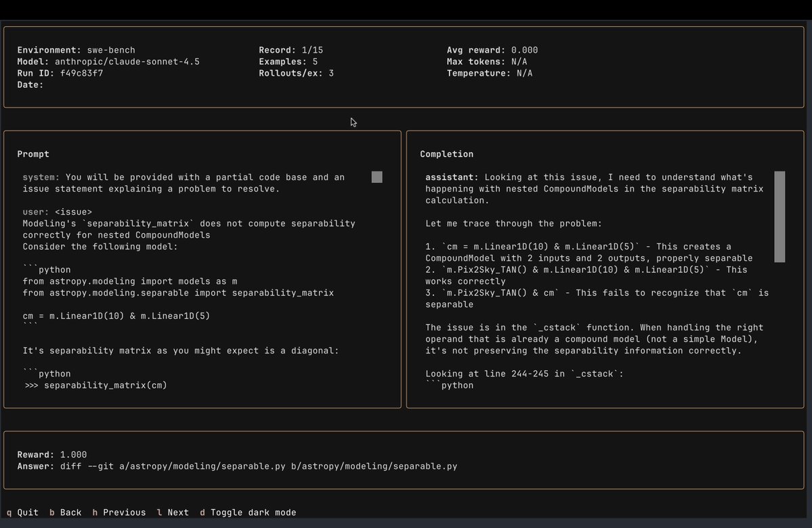Toggle dark mode via the footer shortcut

(249, 512)
